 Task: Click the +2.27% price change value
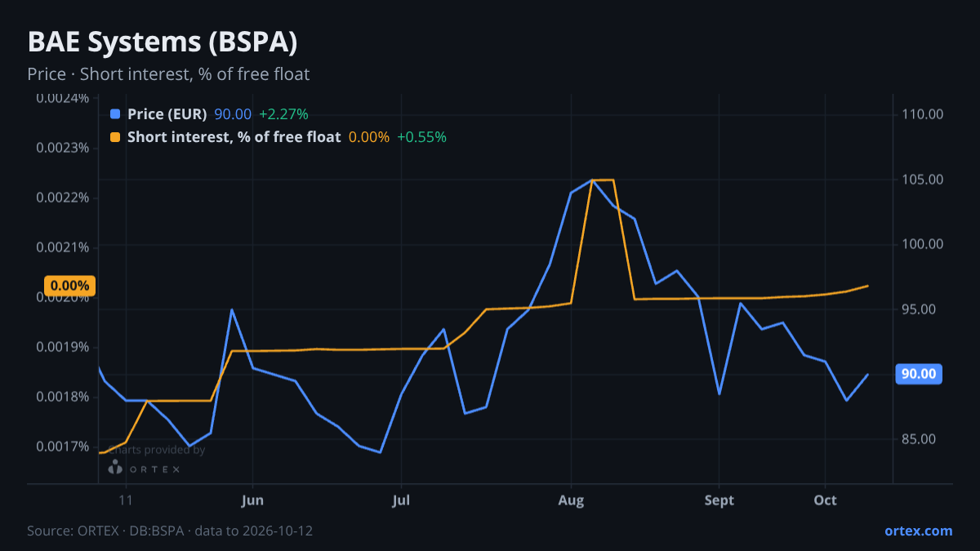[283, 114]
